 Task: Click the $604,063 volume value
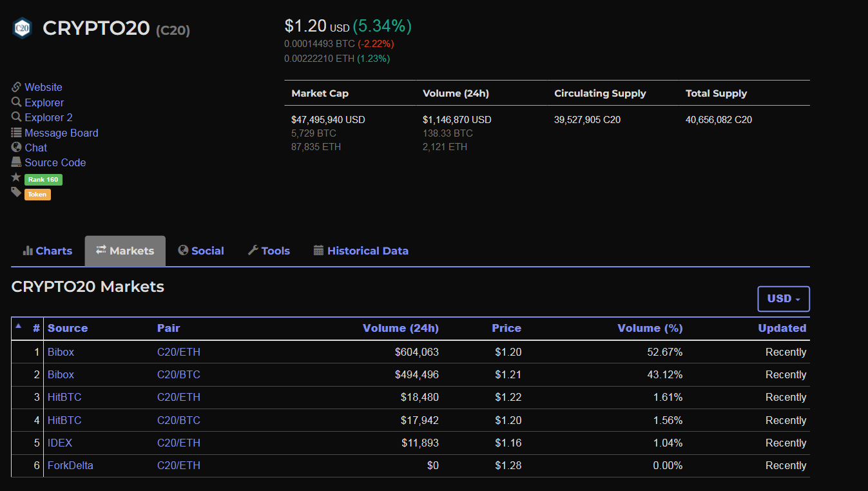[x=417, y=352]
